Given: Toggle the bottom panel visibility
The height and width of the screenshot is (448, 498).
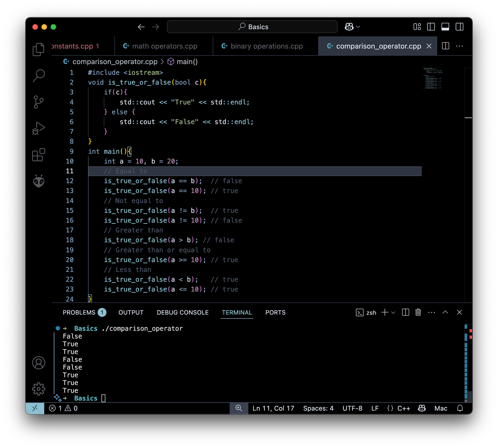Looking at the screenshot, I should click(446, 27).
